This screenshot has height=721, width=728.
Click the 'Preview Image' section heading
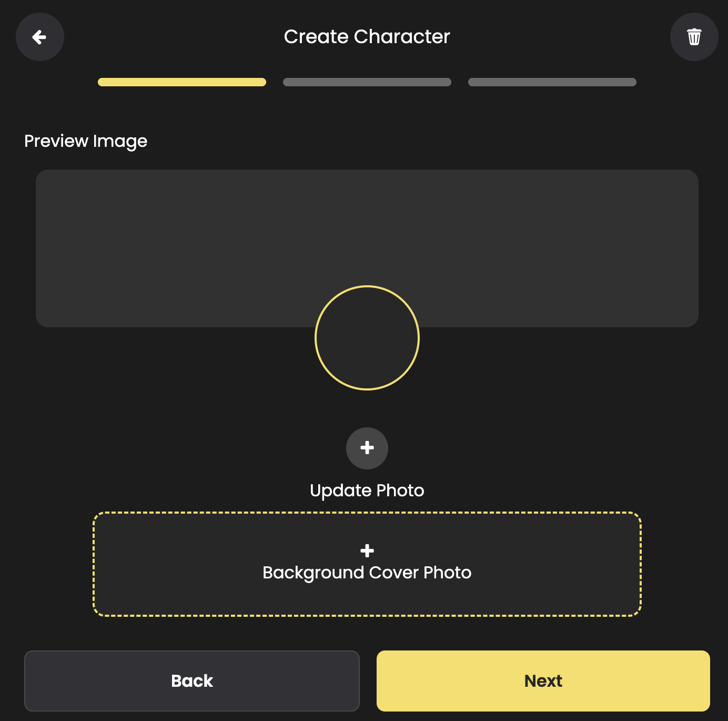pyautogui.click(x=86, y=141)
